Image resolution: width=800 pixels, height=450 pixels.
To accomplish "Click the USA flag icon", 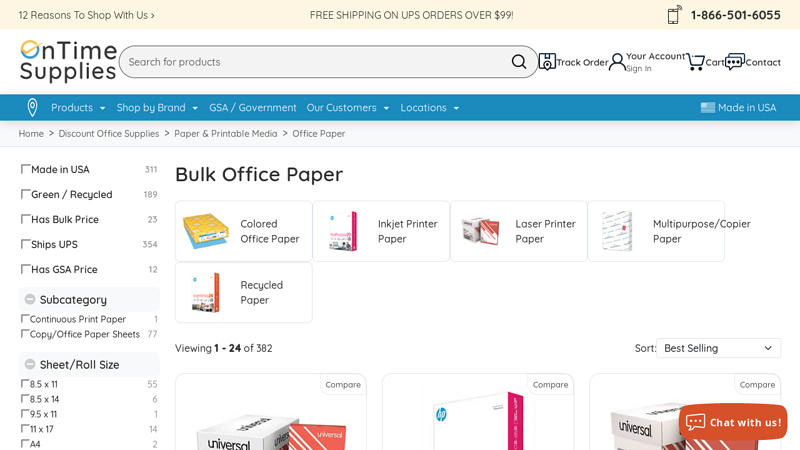I will (x=708, y=108).
